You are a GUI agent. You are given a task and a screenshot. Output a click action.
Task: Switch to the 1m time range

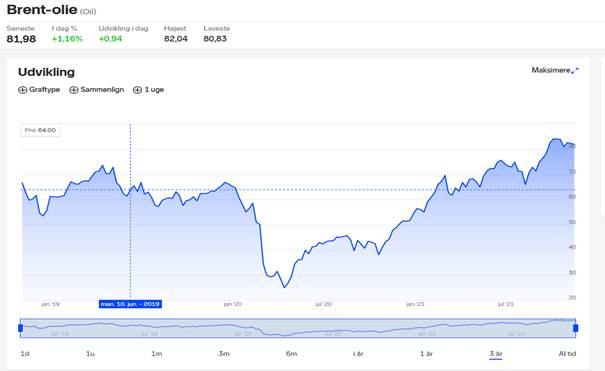(157, 354)
